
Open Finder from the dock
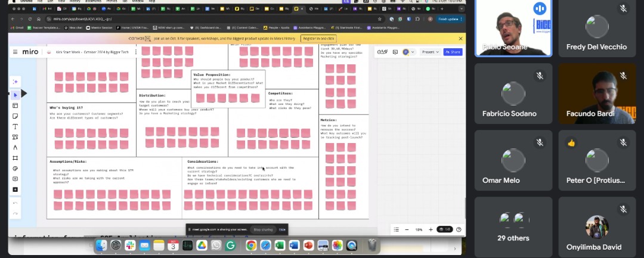tap(101, 245)
